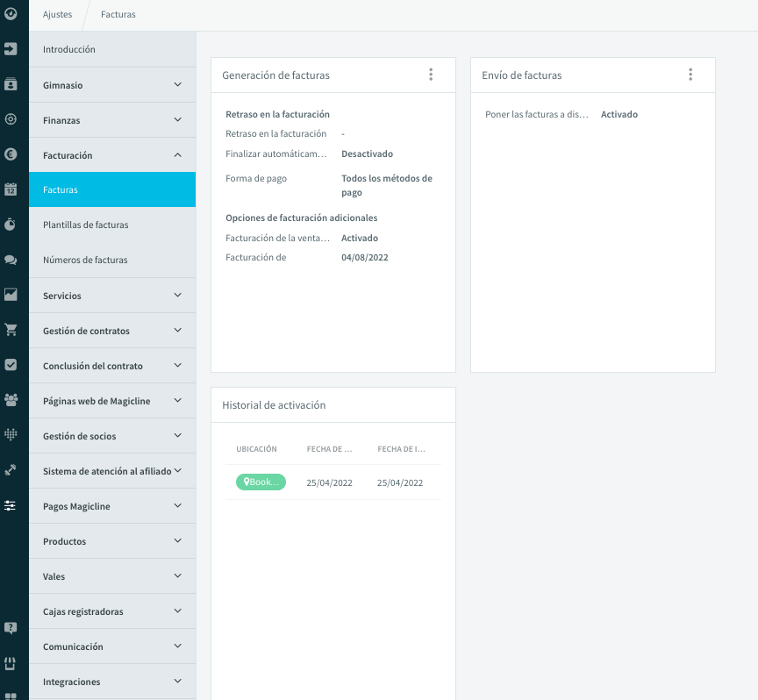Click the Facturas breadcrumb
The image size is (758, 700).
click(118, 15)
